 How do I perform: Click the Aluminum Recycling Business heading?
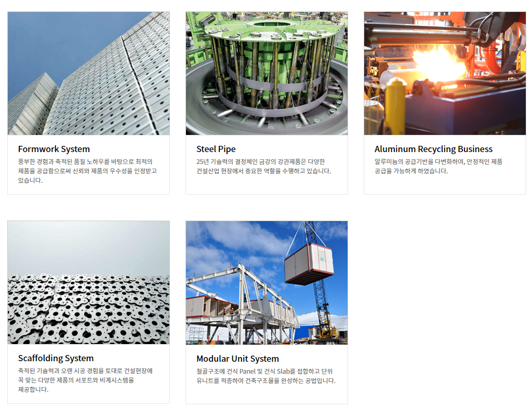coord(433,149)
